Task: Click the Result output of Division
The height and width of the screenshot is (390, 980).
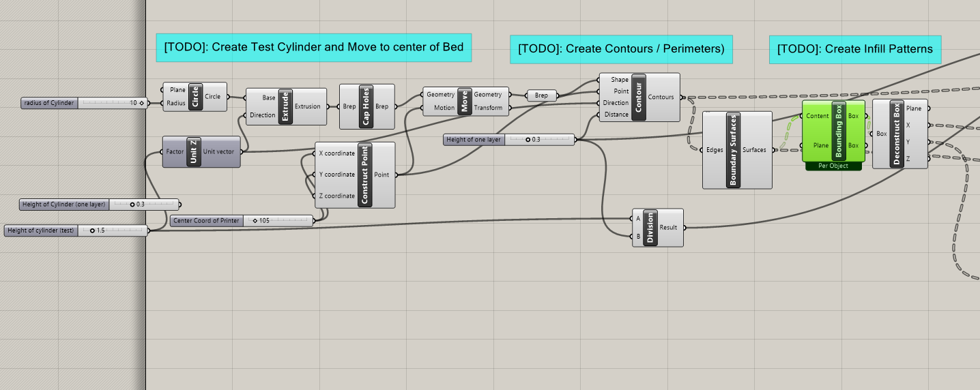Action: tap(669, 228)
